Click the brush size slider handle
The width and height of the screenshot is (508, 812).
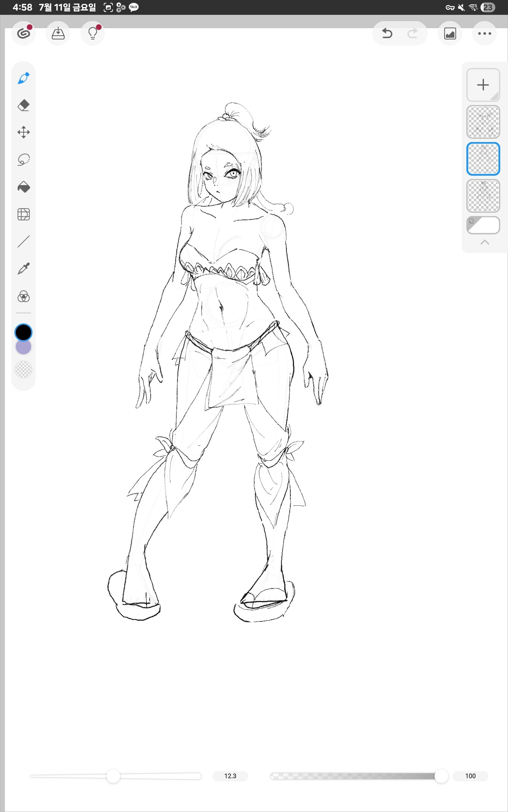pyautogui.click(x=113, y=776)
